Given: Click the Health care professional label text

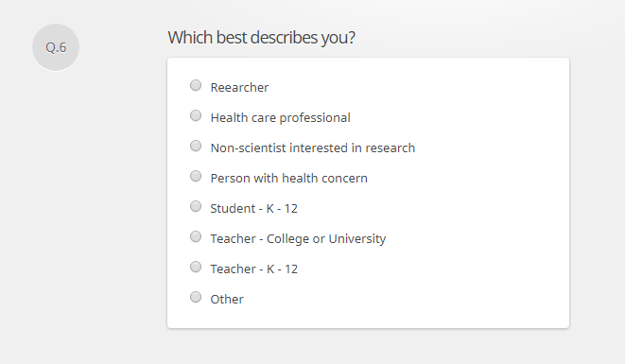Looking at the screenshot, I should [x=280, y=117].
